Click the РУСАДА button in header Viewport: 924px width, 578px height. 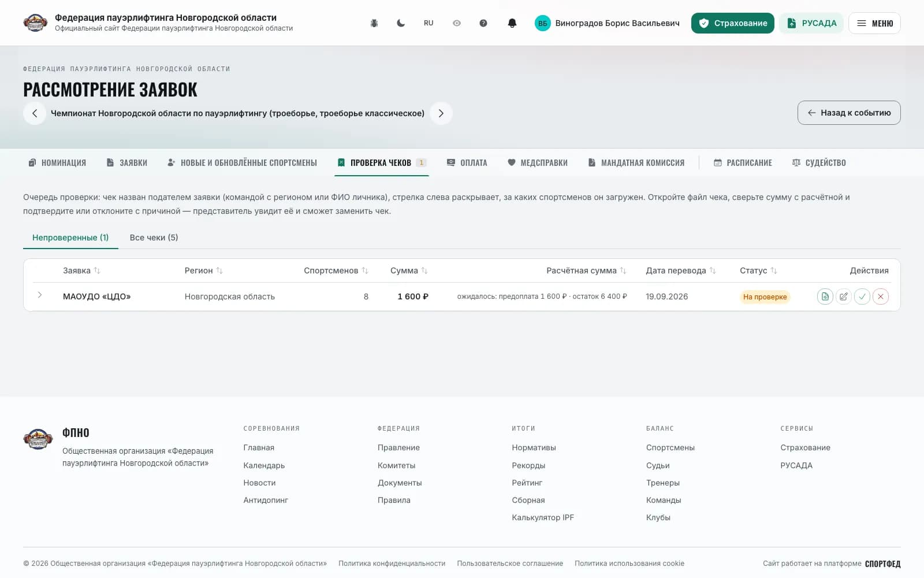811,23
